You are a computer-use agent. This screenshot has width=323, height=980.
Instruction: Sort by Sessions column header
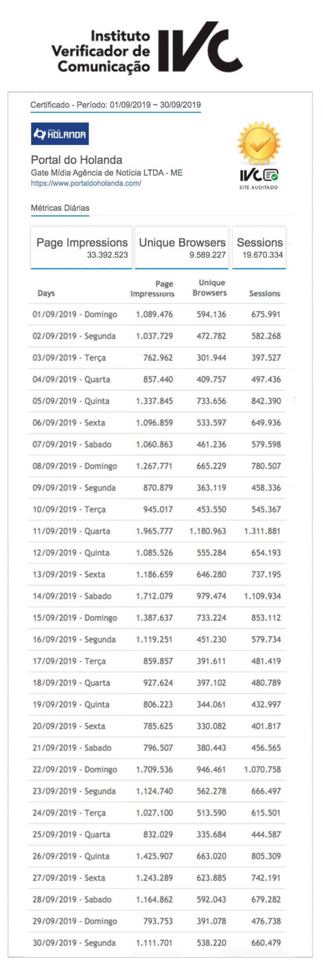coord(264,293)
